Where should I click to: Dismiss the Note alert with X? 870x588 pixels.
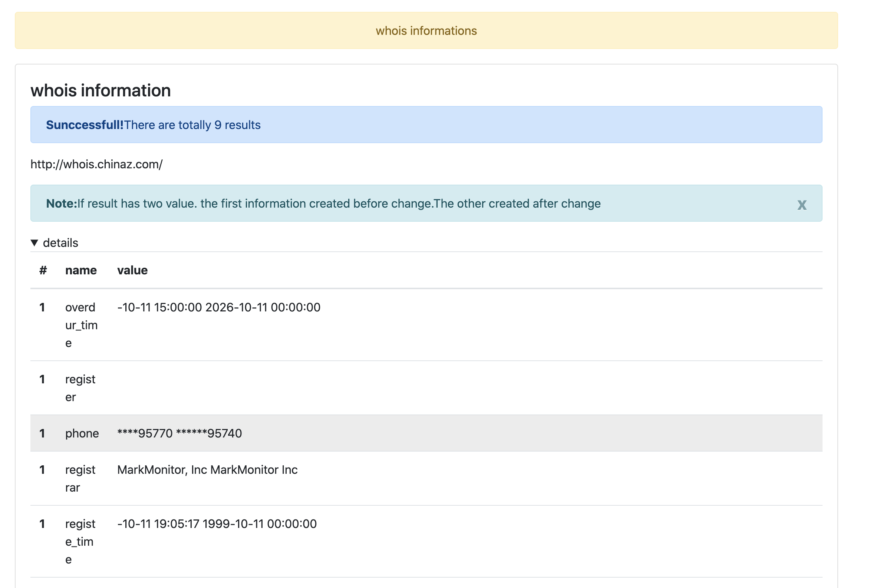801,205
